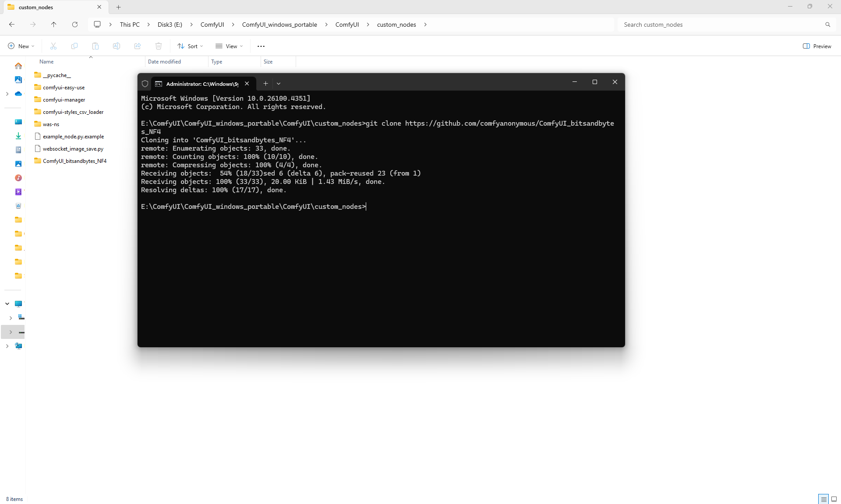
Task: Click the Music icon in sidebar
Action: [18, 178]
